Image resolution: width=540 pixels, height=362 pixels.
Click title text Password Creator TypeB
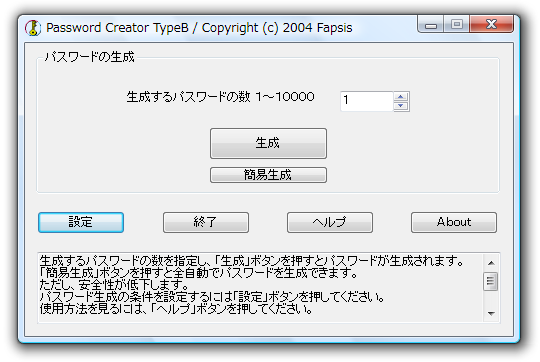click(117, 28)
